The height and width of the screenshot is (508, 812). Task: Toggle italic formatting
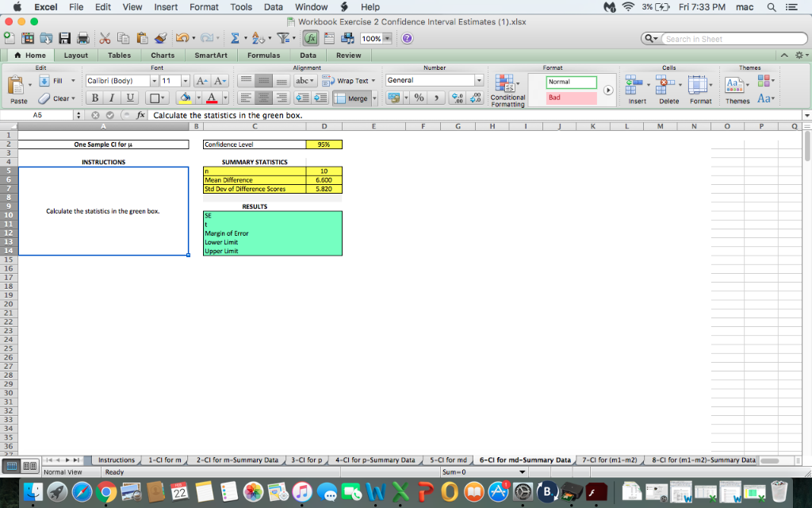[110, 98]
